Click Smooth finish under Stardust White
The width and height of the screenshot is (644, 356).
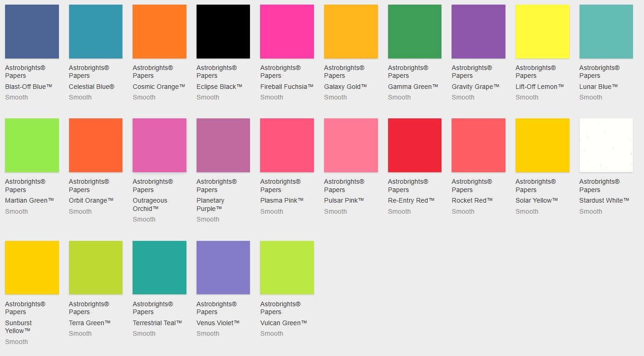click(x=591, y=211)
